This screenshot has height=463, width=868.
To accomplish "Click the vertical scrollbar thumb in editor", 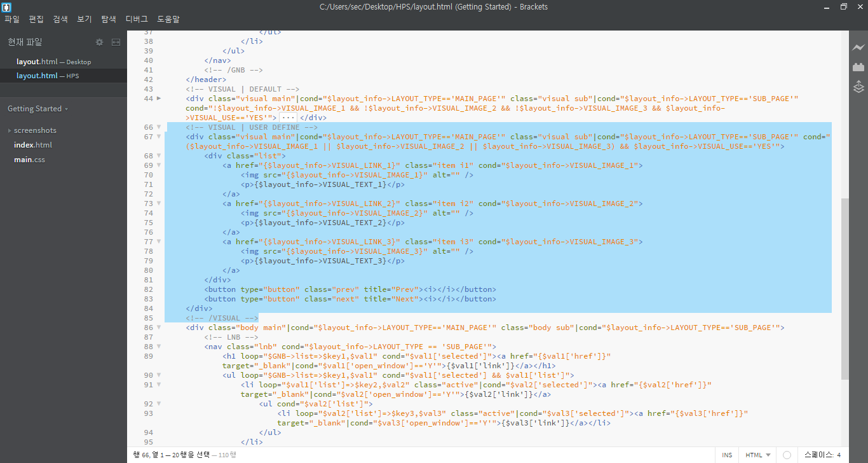I will click(x=844, y=286).
